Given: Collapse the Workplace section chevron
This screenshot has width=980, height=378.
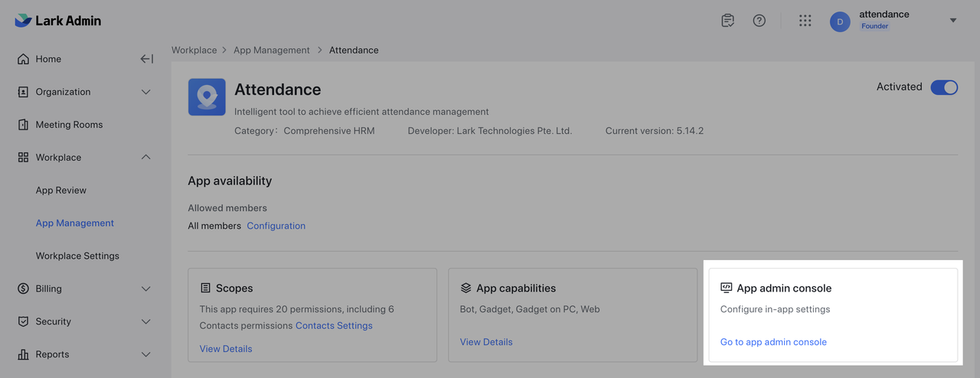Looking at the screenshot, I should [x=146, y=158].
